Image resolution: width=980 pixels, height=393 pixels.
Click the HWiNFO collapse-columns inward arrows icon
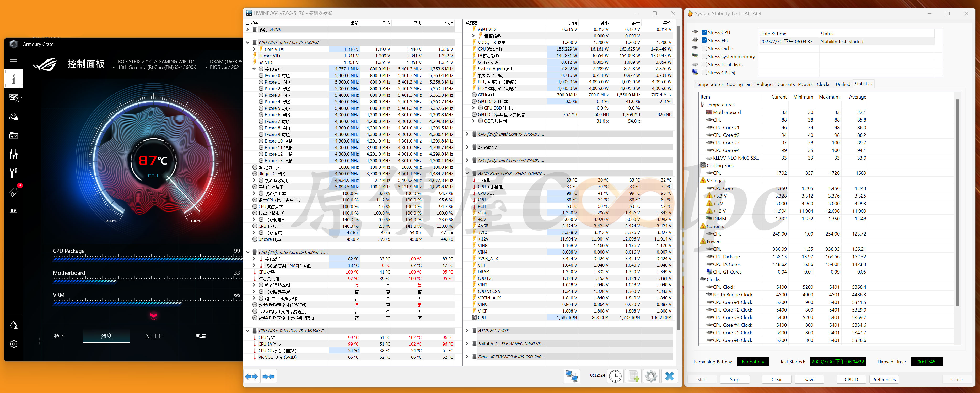(268, 376)
